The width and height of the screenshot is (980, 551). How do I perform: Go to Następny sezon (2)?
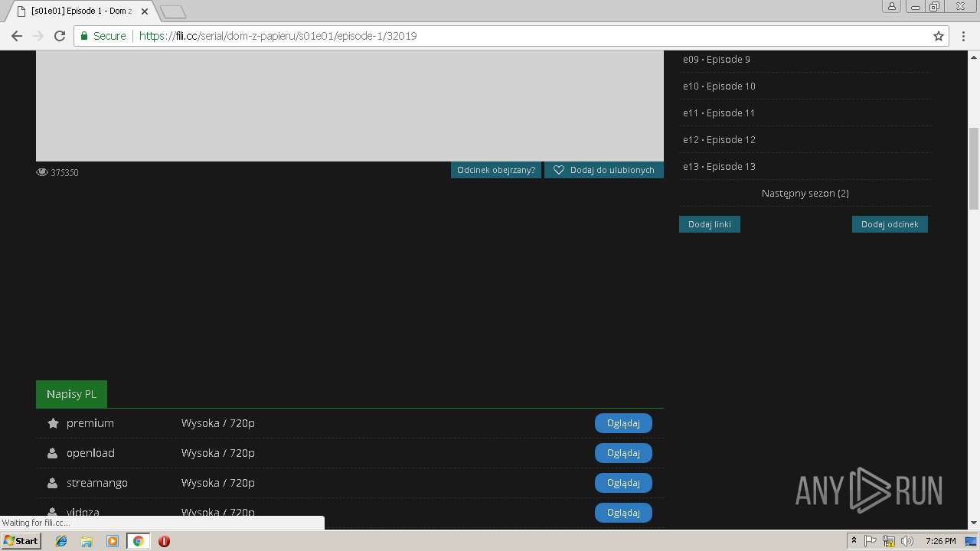805,193
